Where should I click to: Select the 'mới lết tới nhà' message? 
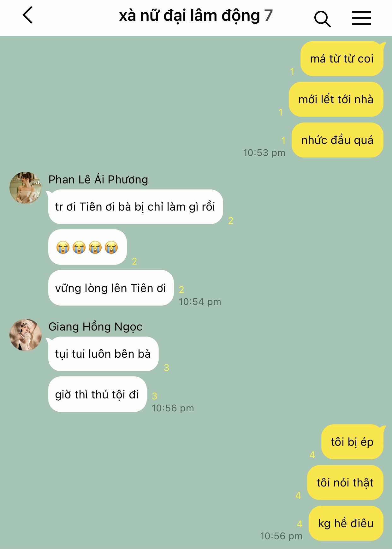[336, 99]
